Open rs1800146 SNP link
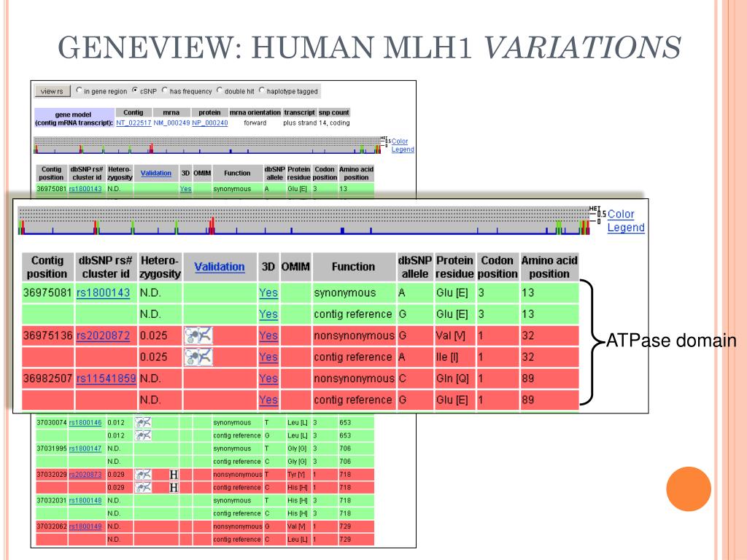 [85, 423]
